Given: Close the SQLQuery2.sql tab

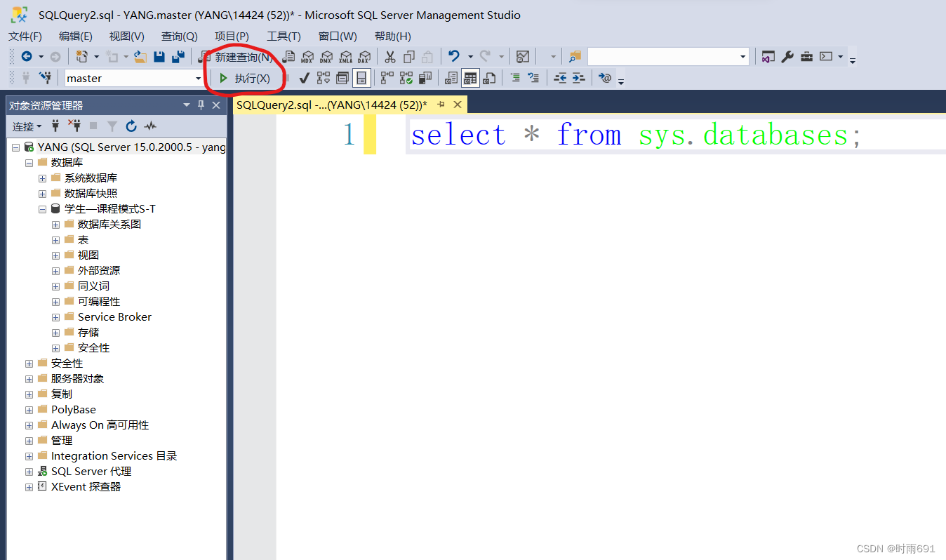Looking at the screenshot, I should click(x=458, y=105).
